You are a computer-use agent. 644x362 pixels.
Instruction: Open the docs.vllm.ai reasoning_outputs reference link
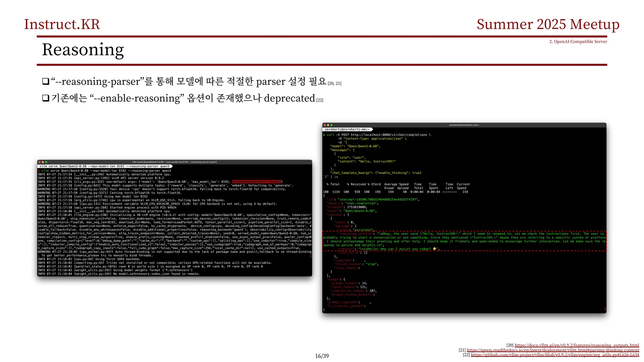pyautogui.click(x=577, y=345)
